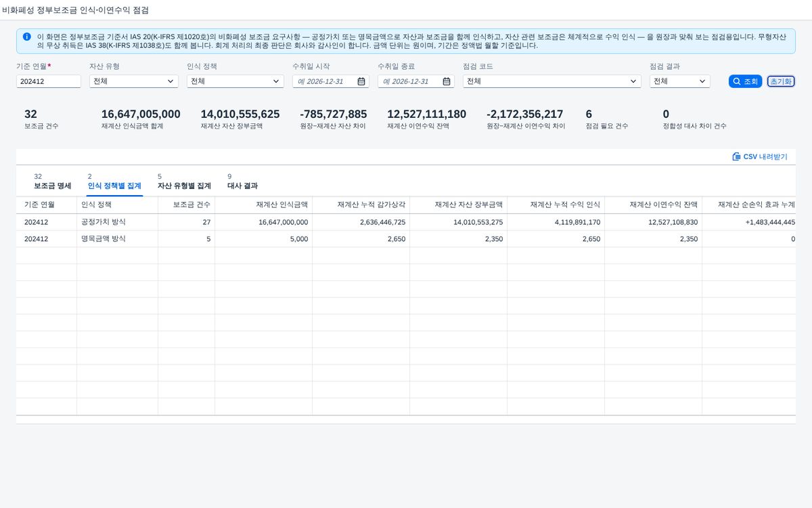Click the 재계산 인식금액 column header
Viewport: 812px width, 508px height.
[x=264, y=205]
